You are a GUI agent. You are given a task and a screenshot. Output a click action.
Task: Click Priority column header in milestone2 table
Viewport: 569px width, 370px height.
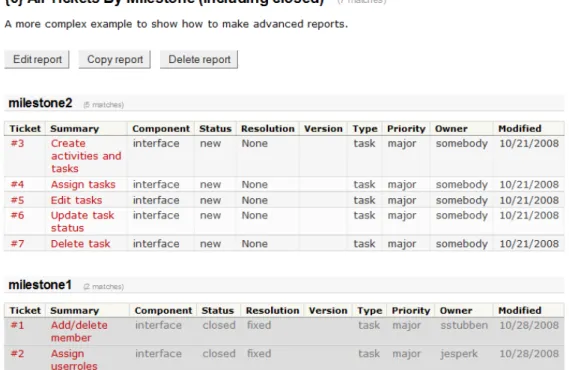(x=406, y=129)
